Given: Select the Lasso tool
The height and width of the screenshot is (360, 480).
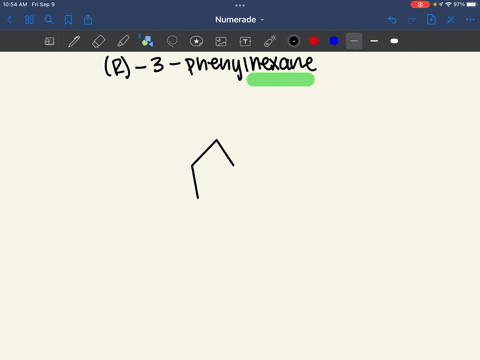Looking at the screenshot, I should [172, 41].
